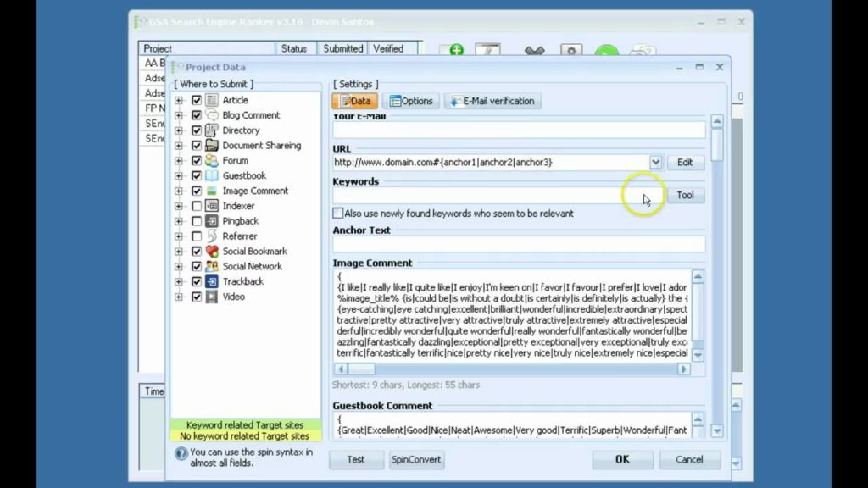Click the Referrer icon
Viewport: 868px width, 488px height.
coord(211,236)
